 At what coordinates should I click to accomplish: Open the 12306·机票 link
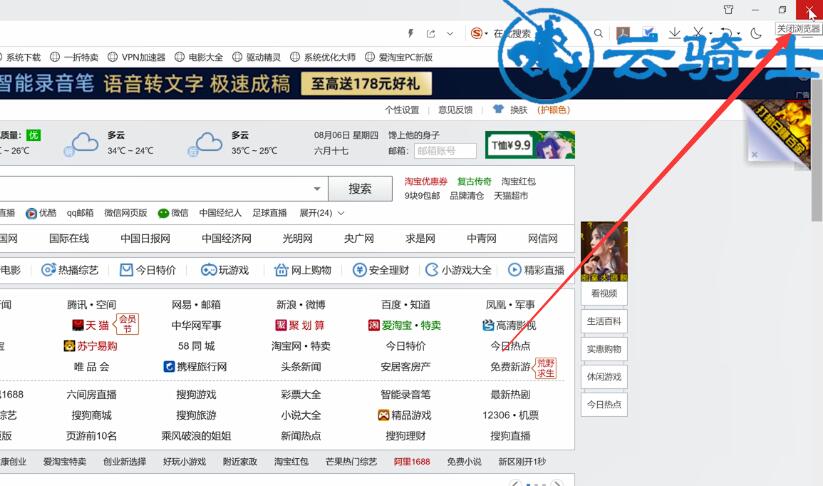510,415
